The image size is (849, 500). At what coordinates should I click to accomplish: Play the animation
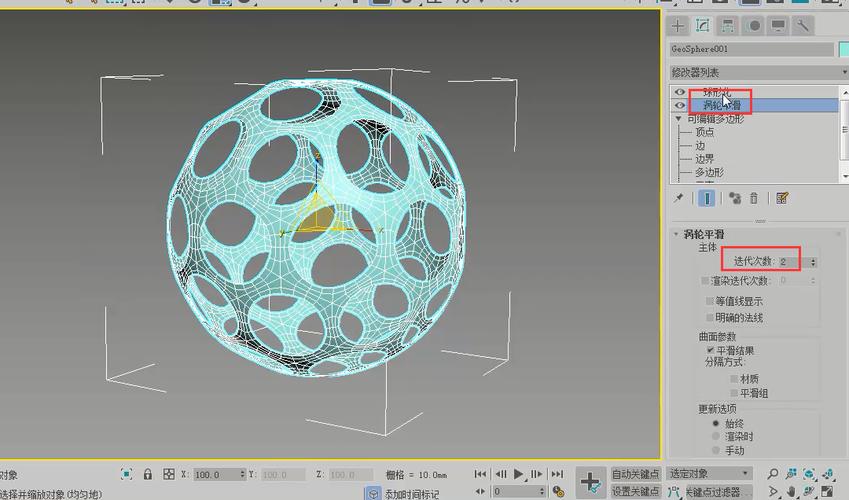coord(519,474)
